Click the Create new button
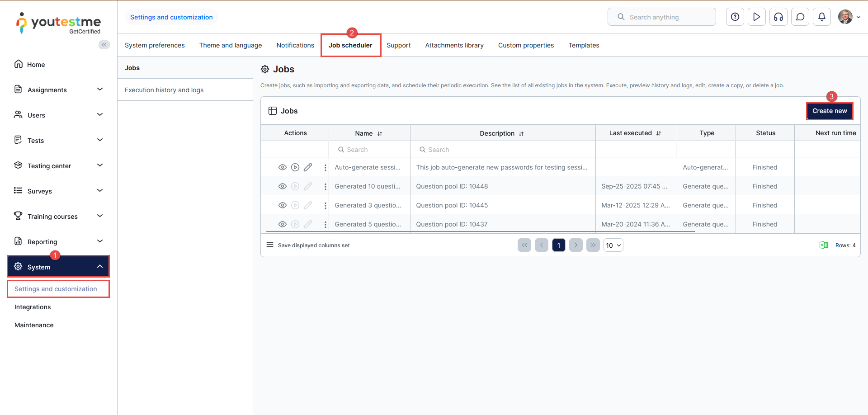This screenshot has height=415, width=868. pos(829,111)
